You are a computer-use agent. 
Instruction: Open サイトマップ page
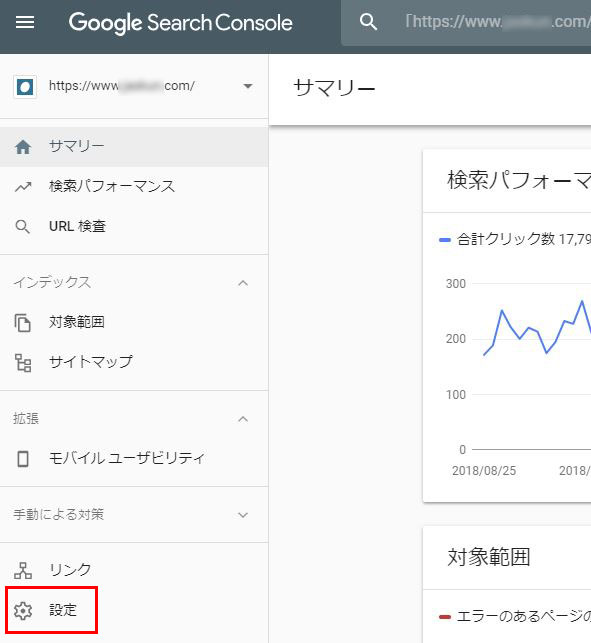pyautogui.click(x=134, y=362)
